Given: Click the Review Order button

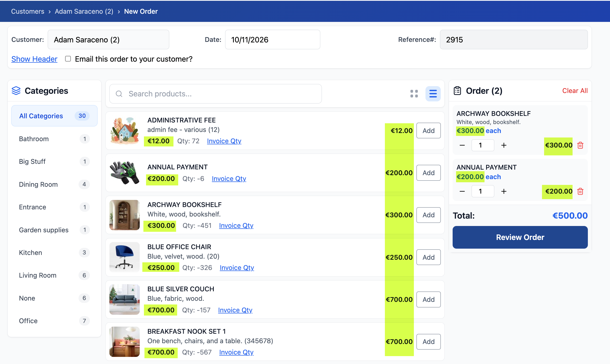Looking at the screenshot, I should 520,237.
